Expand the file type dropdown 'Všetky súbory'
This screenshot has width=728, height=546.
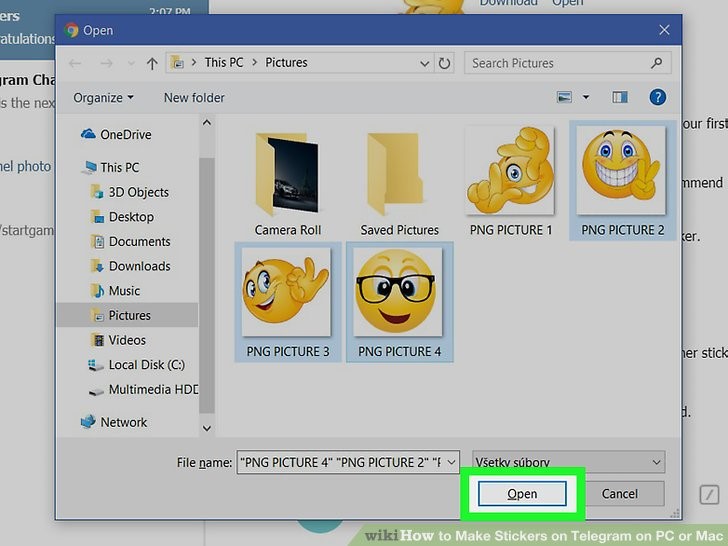pyautogui.click(x=568, y=462)
